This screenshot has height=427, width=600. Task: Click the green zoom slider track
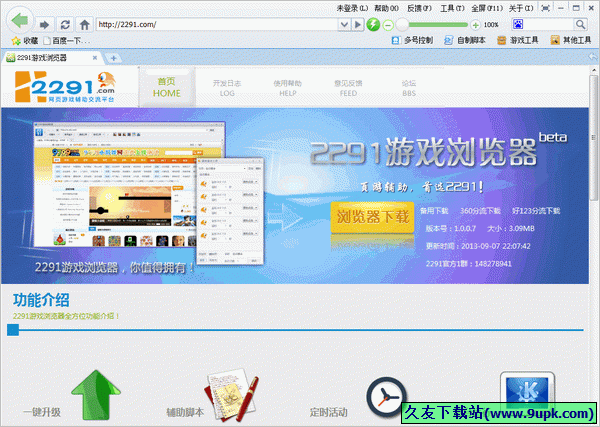coord(438,25)
